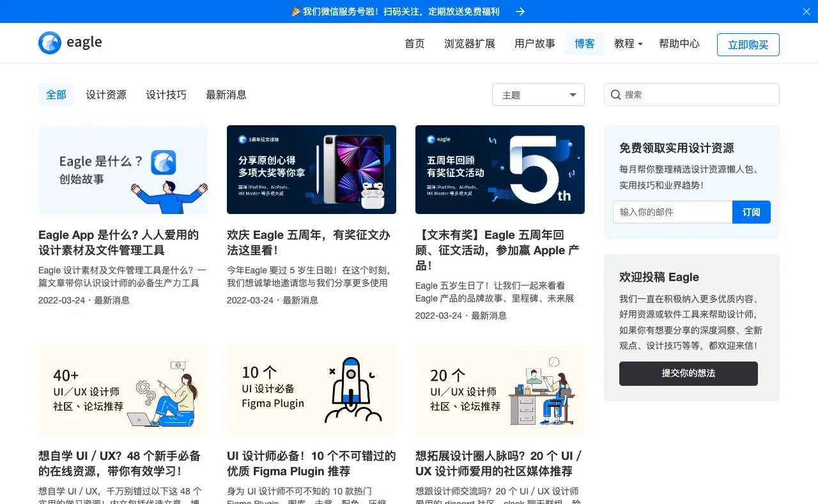Click the arrow icon in top banner

pos(520,11)
